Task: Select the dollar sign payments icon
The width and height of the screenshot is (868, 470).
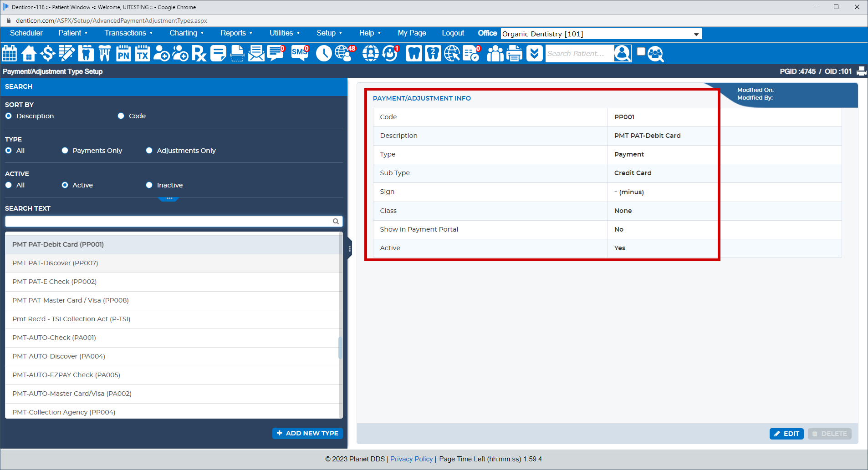Action: tap(47, 53)
